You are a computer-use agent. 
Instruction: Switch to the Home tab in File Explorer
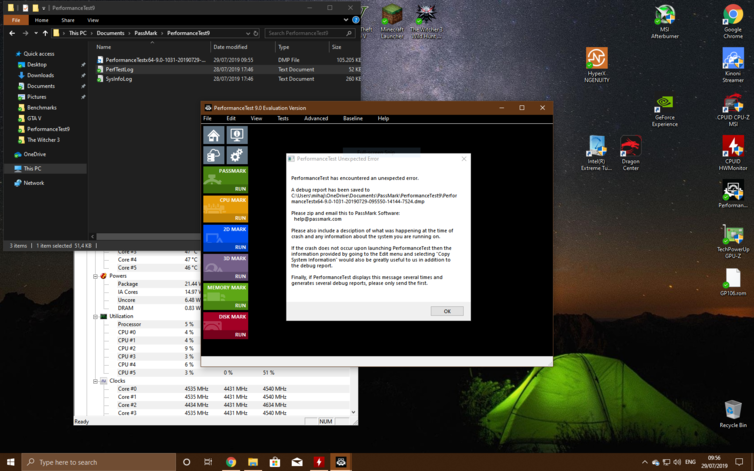[41, 20]
